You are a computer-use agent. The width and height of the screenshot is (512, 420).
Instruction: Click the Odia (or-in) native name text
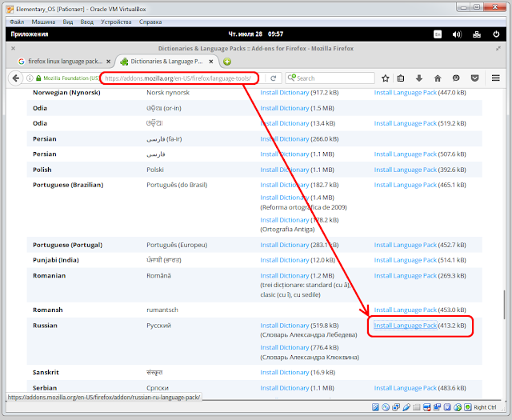164,108
